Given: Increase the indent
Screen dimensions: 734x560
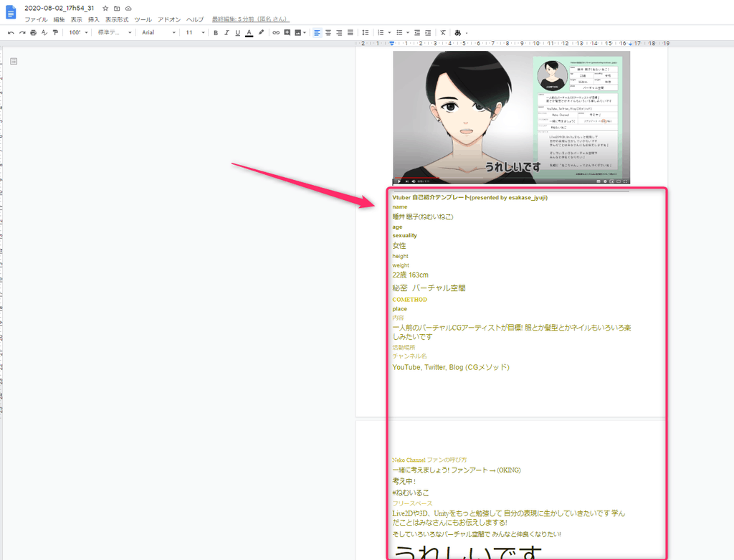Looking at the screenshot, I should pyautogui.click(x=428, y=33).
